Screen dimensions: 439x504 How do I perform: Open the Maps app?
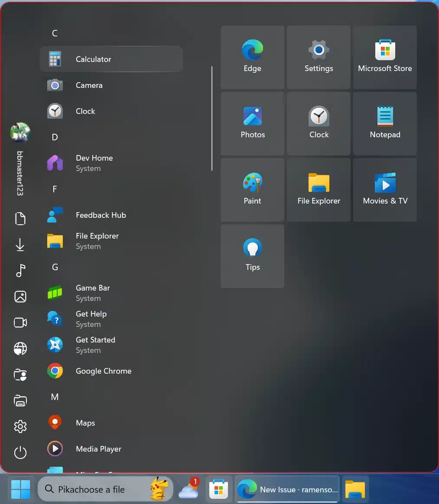[111, 423]
